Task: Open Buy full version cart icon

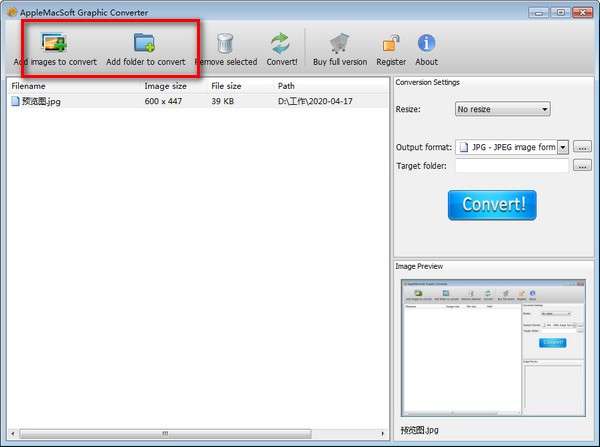Action: click(x=339, y=43)
